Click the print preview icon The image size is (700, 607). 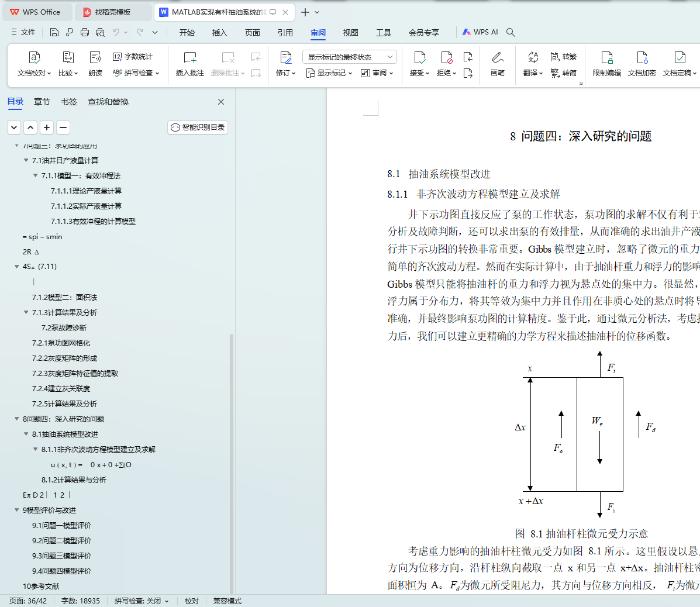(101, 32)
